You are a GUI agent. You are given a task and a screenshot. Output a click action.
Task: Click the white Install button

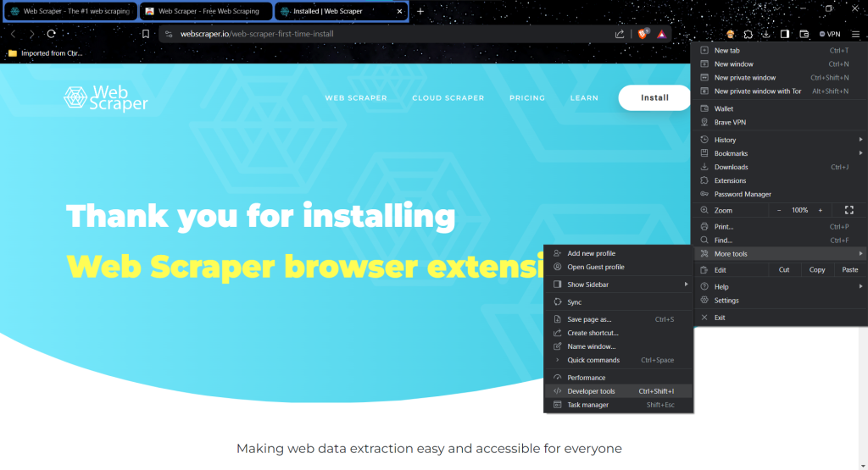click(x=654, y=98)
